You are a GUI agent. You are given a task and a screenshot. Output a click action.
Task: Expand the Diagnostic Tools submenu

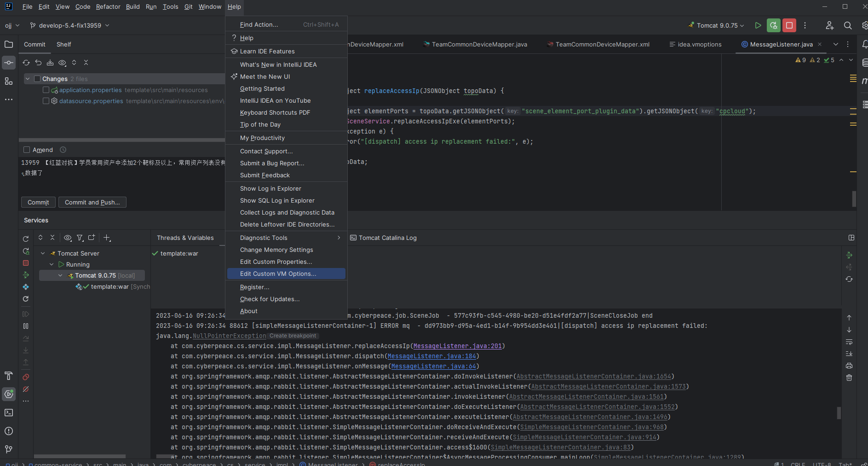pyautogui.click(x=286, y=238)
